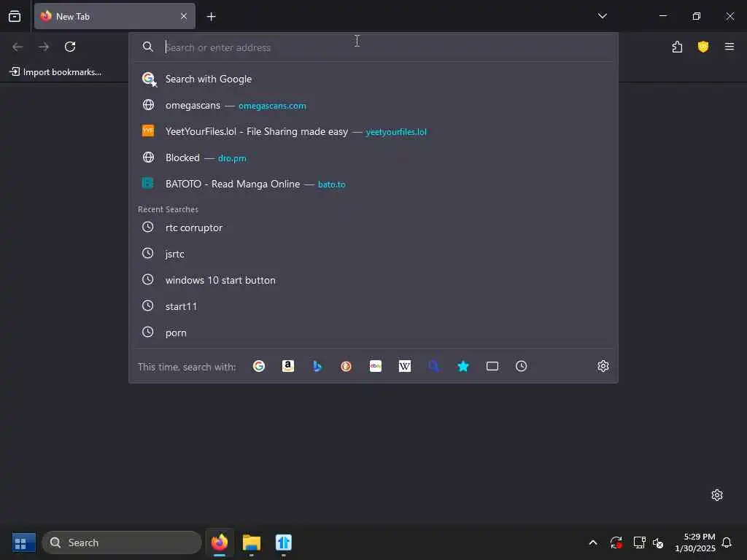Open the Windows Start button

point(23,542)
